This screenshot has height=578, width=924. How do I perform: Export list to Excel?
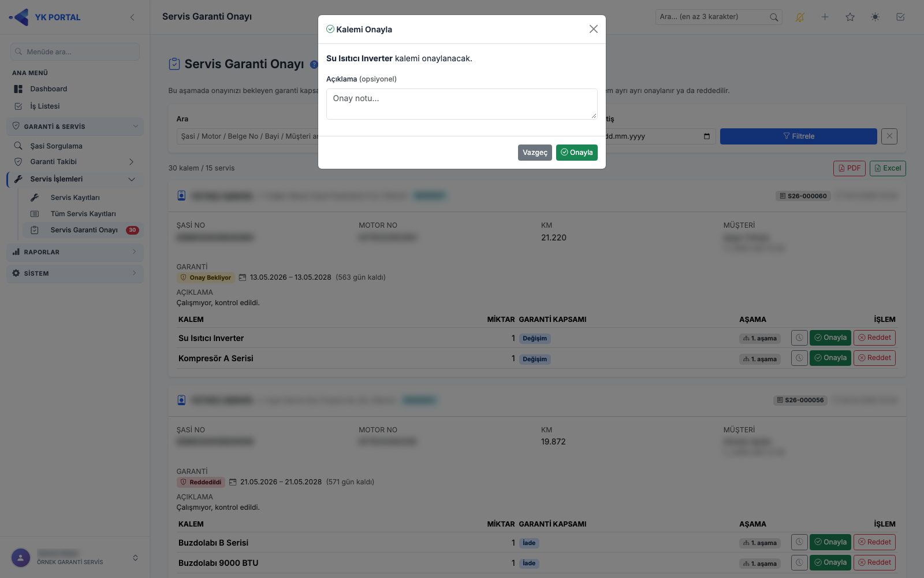[888, 168]
